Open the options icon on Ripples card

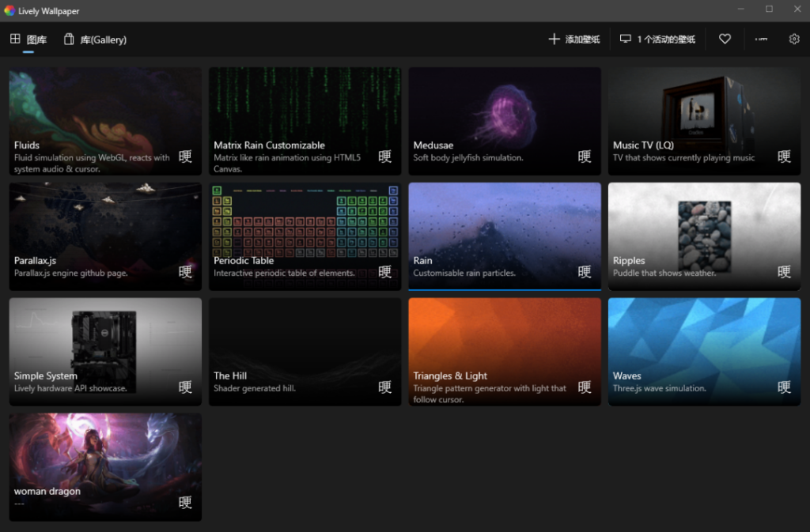click(784, 271)
